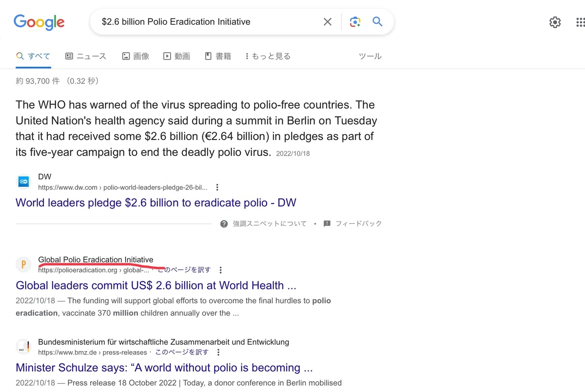Open more options for bmz.de result

point(218,353)
